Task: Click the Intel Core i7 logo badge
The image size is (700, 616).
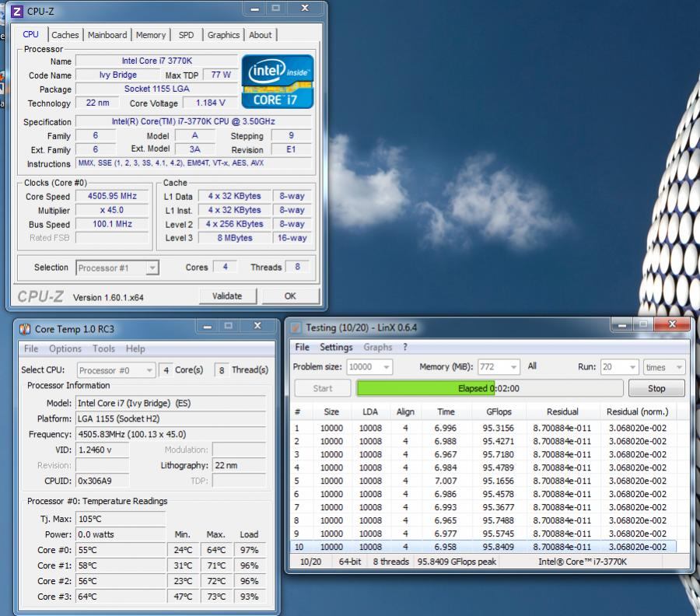Action: [x=278, y=82]
